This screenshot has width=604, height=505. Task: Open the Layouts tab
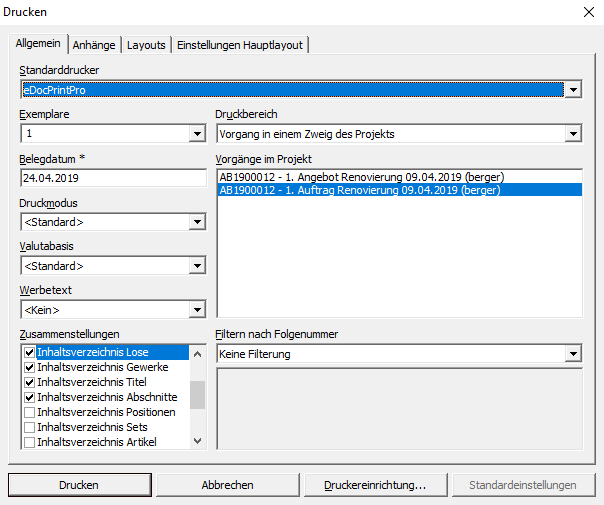tap(146, 45)
